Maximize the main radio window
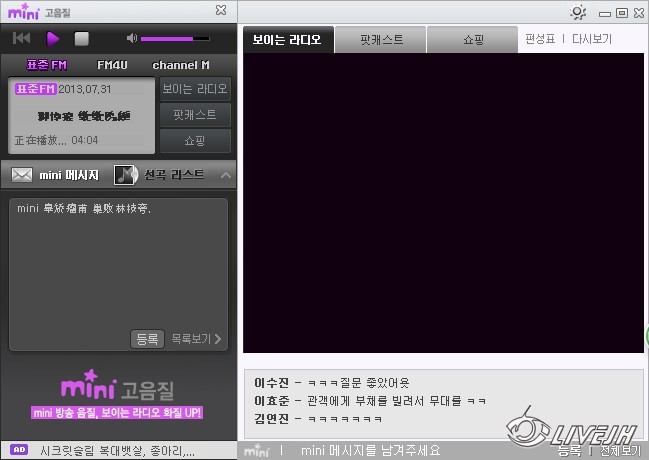This screenshot has width=649, height=460. click(x=622, y=13)
